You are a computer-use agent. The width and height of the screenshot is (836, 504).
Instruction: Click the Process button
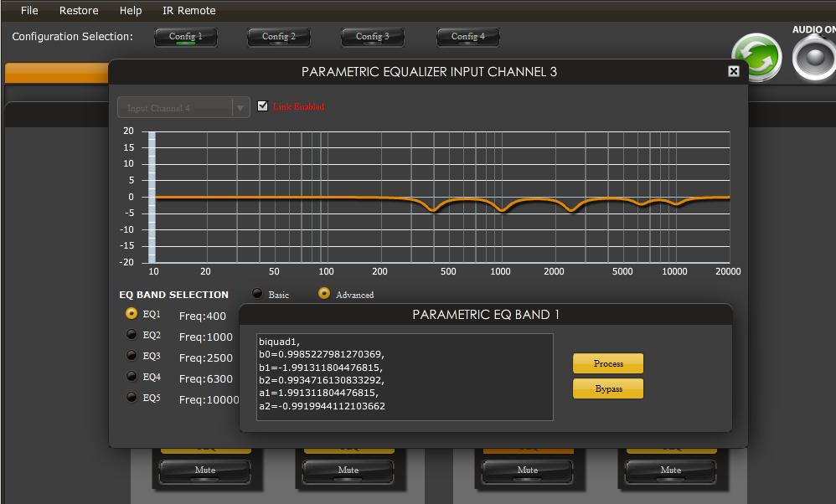pos(608,363)
